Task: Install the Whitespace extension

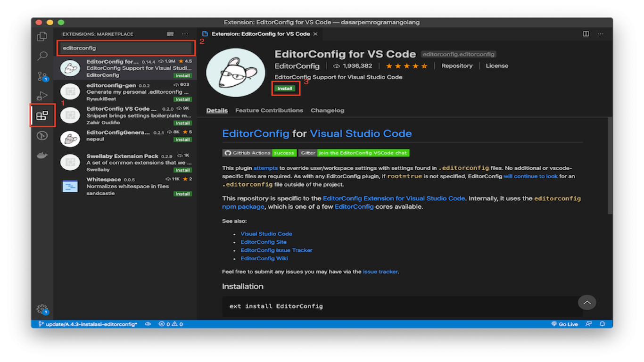Action: click(182, 194)
